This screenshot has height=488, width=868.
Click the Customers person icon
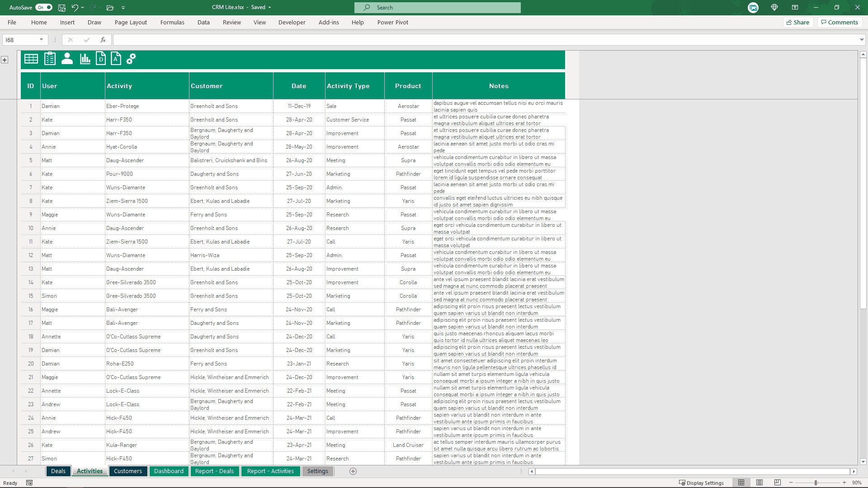[67, 59]
